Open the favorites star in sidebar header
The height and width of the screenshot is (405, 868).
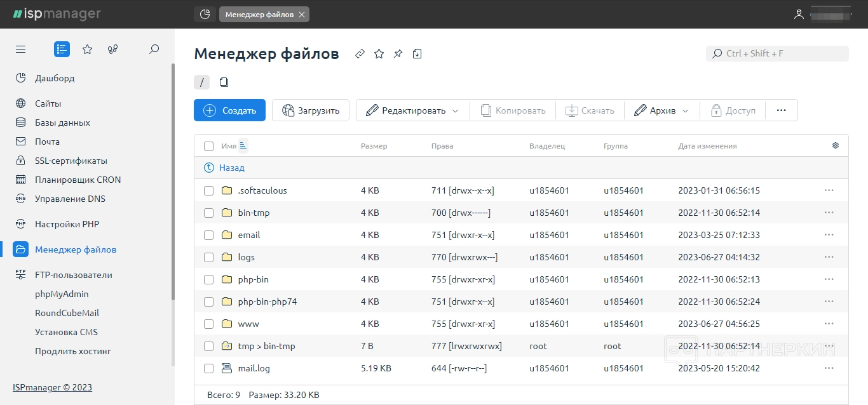tap(88, 50)
